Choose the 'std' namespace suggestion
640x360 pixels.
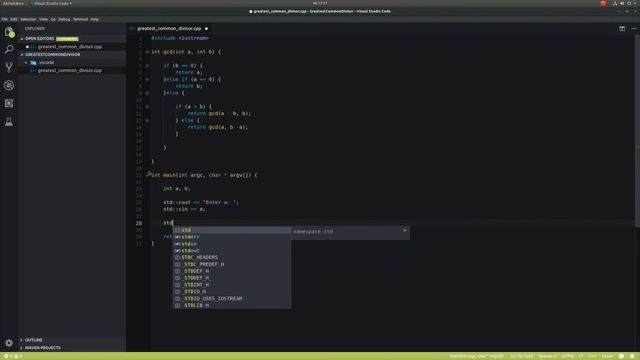[x=232, y=230]
